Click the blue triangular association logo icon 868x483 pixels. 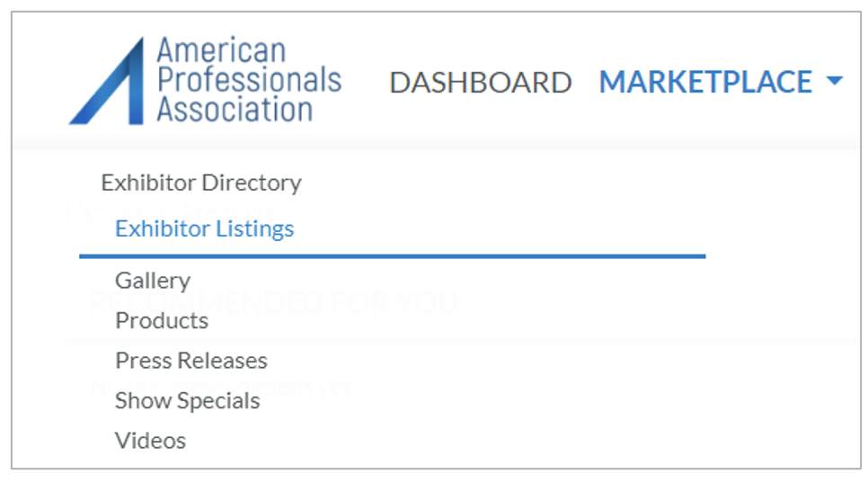pyautogui.click(x=108, y=82)
